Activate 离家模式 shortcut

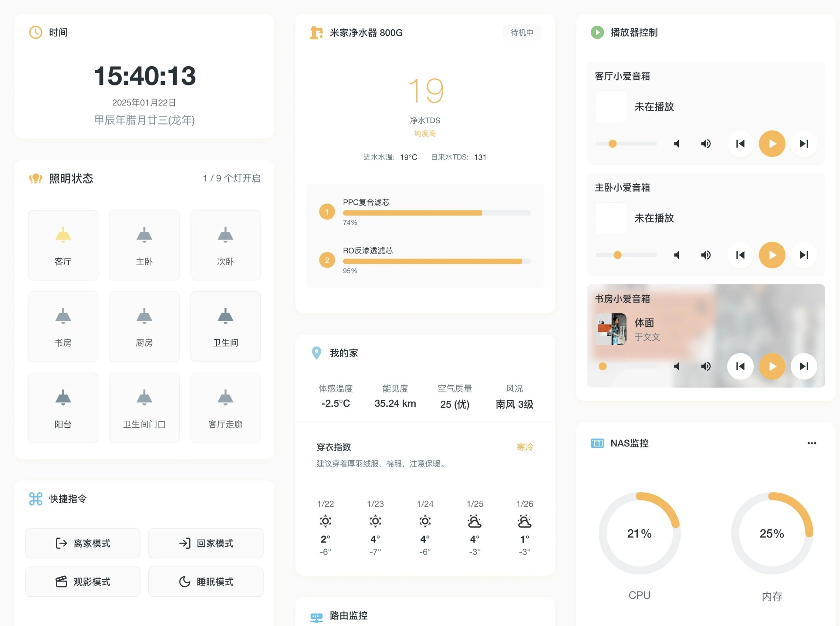click(83, 543)
